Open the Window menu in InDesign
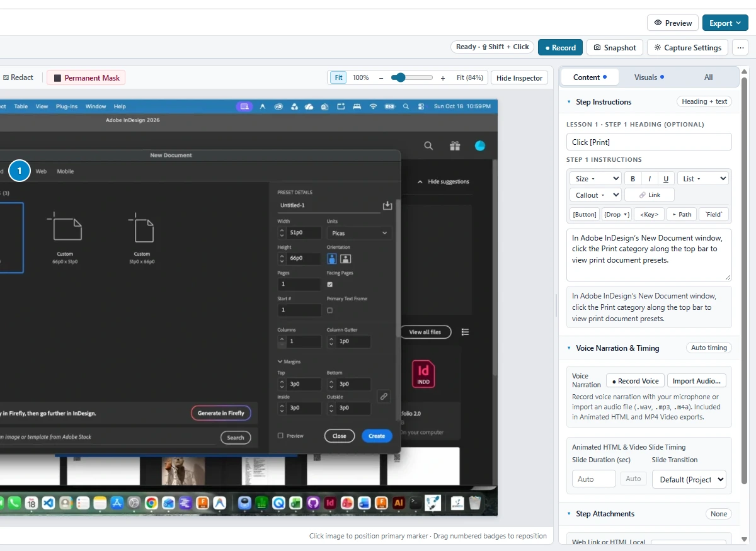 tap(96, 106)
